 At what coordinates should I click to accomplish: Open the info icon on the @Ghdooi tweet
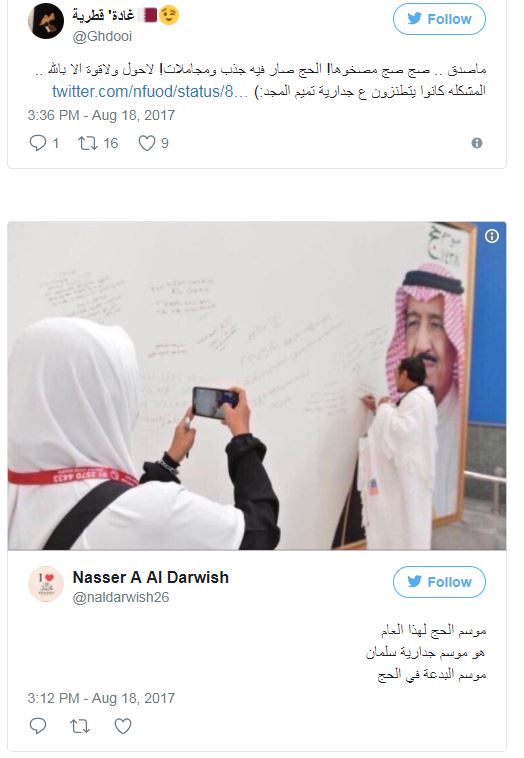click(477, 143)
